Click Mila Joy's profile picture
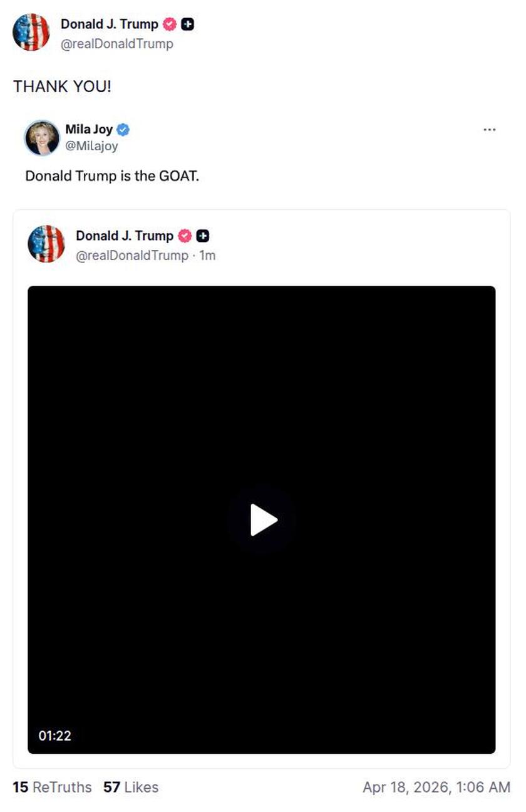Viewport: 526px width, 812px height. pyautogui.click(x=41, y=137)
